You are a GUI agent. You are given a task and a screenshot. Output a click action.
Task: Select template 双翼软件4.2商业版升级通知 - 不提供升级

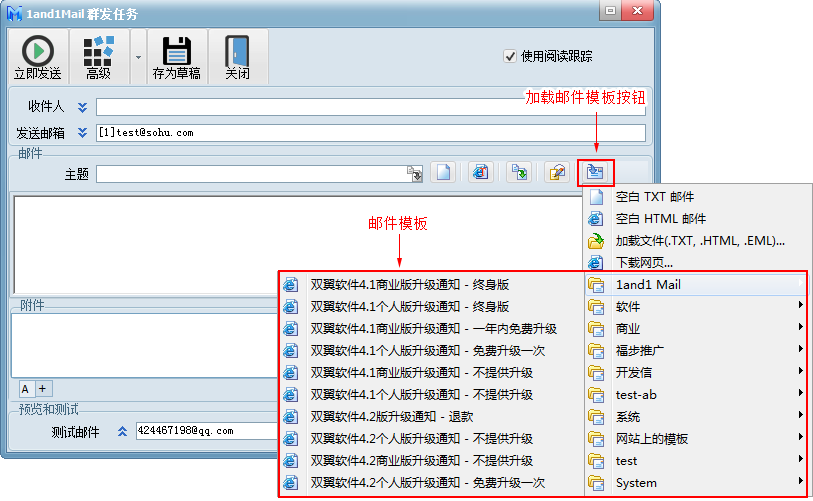(x=432, y=461)
